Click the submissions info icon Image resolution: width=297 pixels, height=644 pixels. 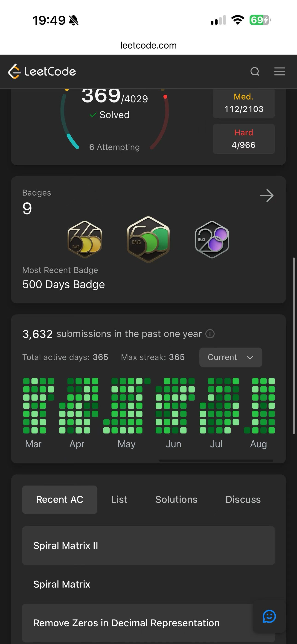click(x=210, y=334)
